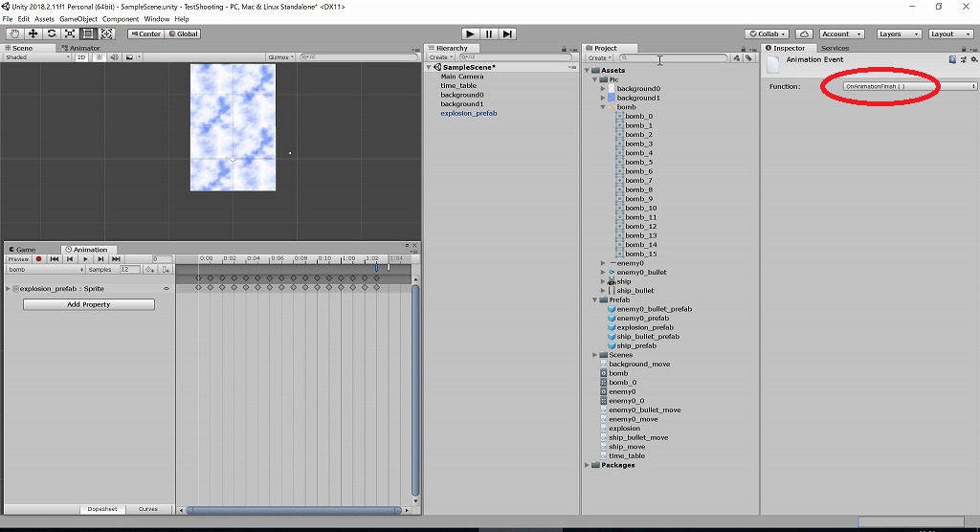Select the Move tool
Viewport: 980px width, 532px height.
[33, 33]
